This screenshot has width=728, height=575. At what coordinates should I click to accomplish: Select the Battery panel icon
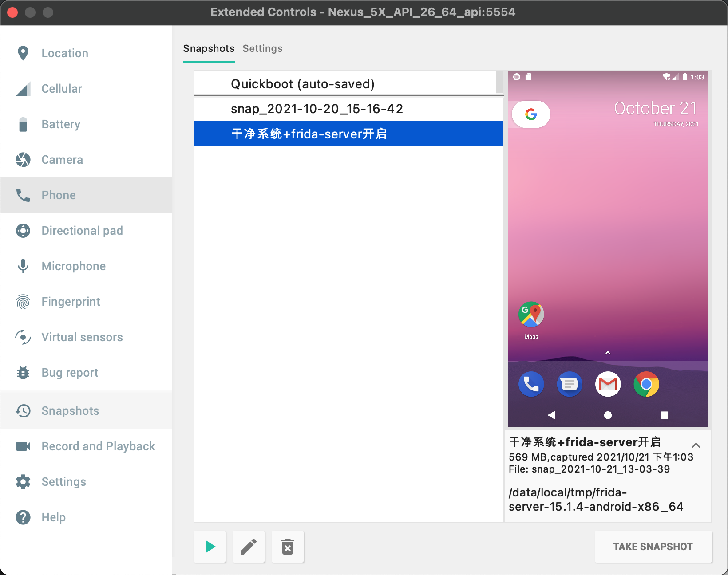click(23, 124)
